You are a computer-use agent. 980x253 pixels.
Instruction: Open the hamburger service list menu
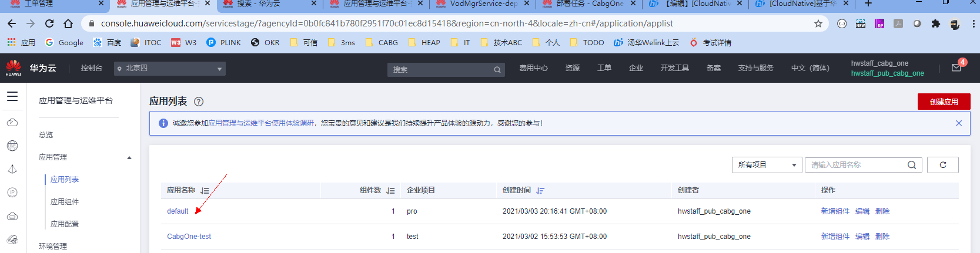[12, 96]
